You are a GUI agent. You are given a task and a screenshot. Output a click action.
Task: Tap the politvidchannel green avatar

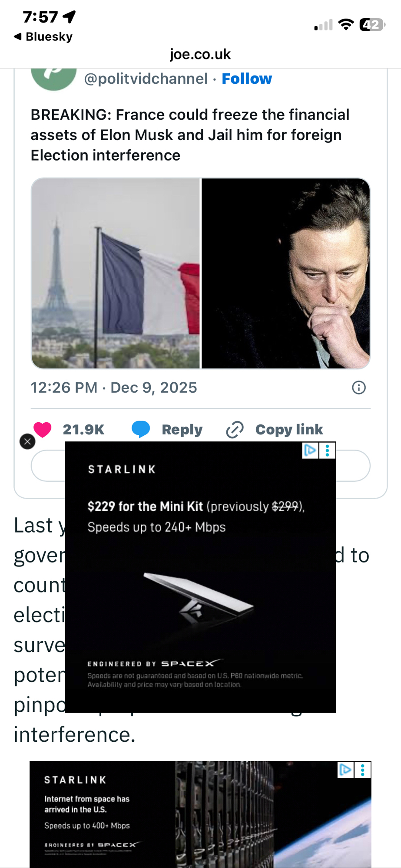click(54, 79)
